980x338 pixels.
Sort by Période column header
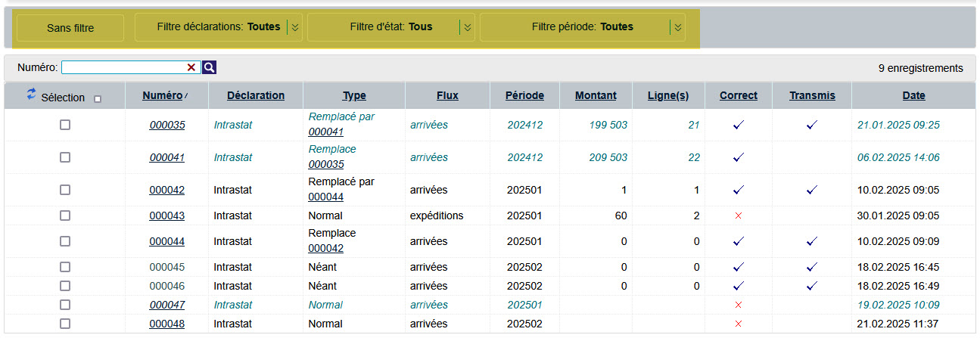click(525, 95)
